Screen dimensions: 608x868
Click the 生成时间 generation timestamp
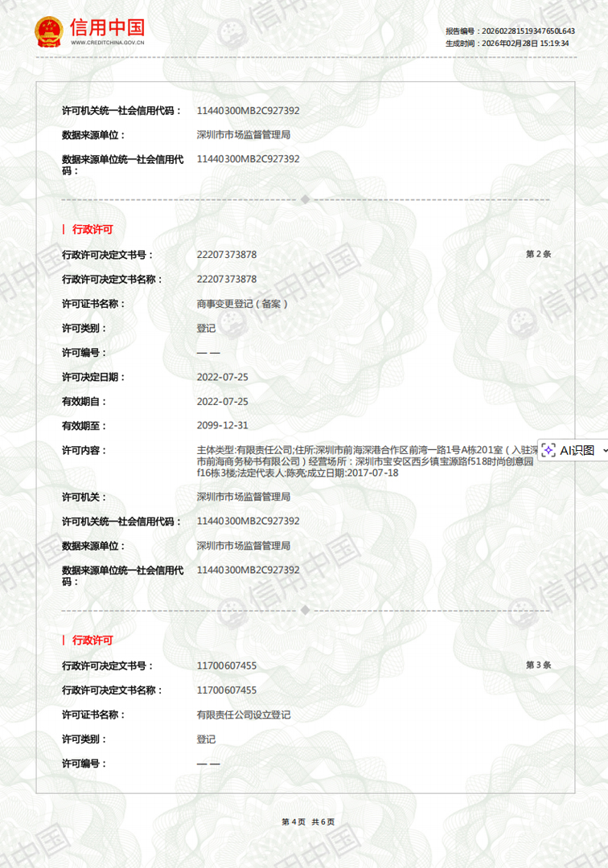pyautogui.click(x=507, y=43)
